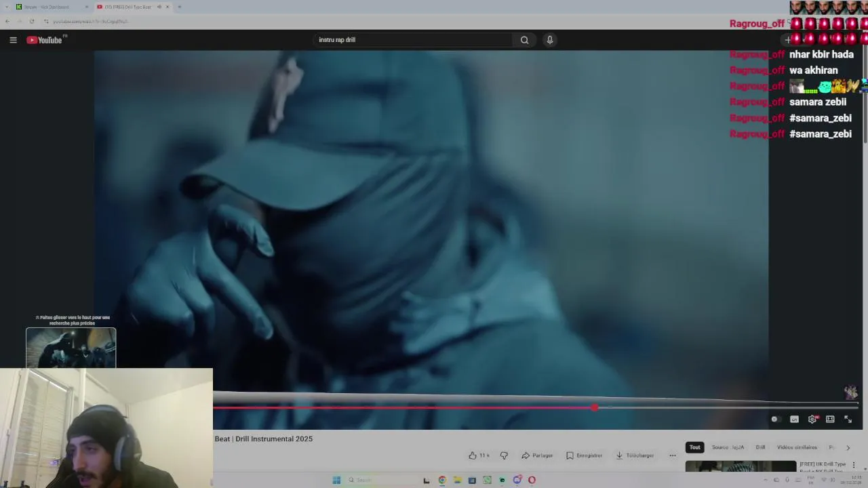Go to the YouTube home logo
The width and height of the screenshot is (868, 488).
(x=46, y=40)
